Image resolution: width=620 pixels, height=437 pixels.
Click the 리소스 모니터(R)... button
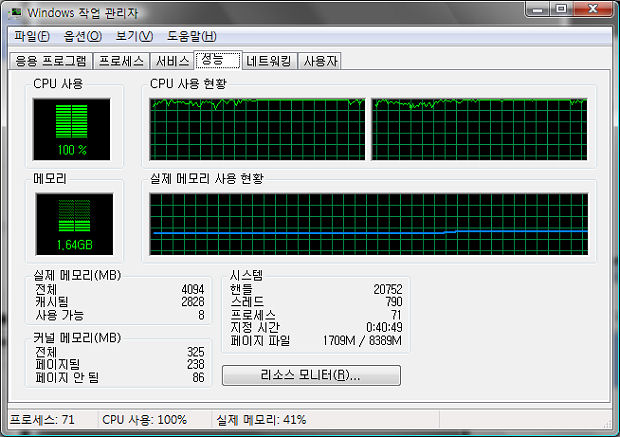coord(311,375)
